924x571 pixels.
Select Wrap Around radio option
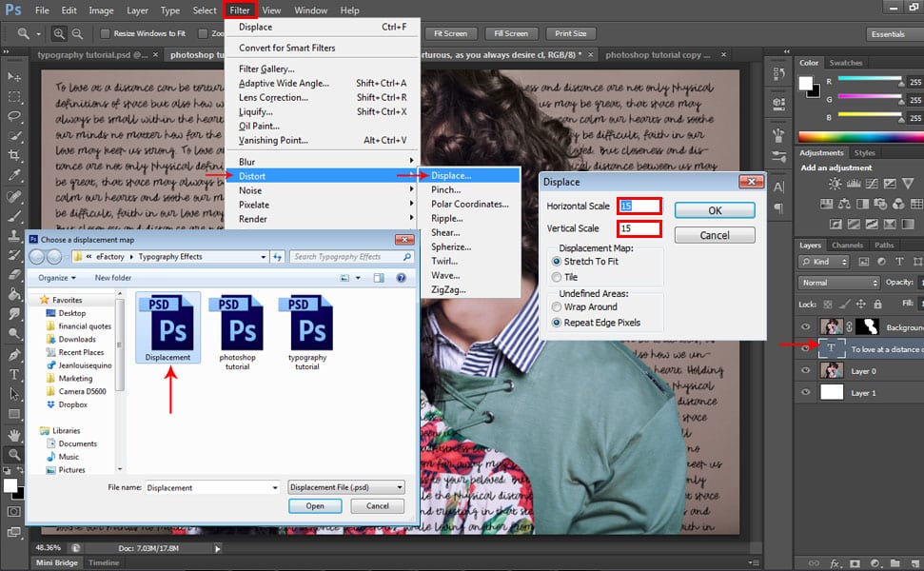557,307
